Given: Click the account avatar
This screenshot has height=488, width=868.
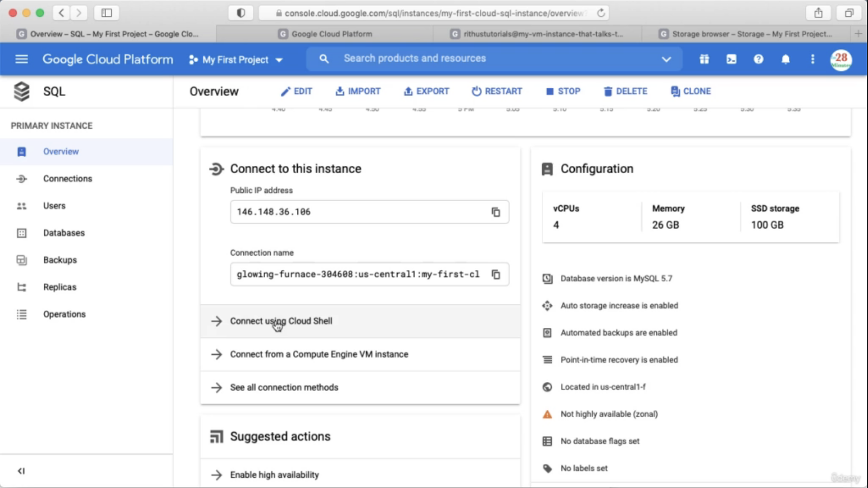Looking at the screenshot, I should [841, 60].
